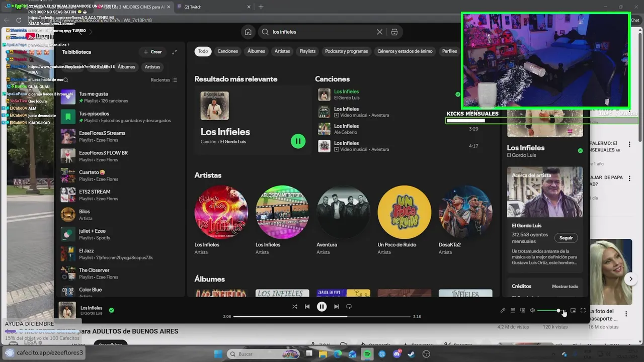Image resolution: width=644 pixels, height=362 pixels.
Task: Filter library by Artistas chip
Action: click(152, 67)
